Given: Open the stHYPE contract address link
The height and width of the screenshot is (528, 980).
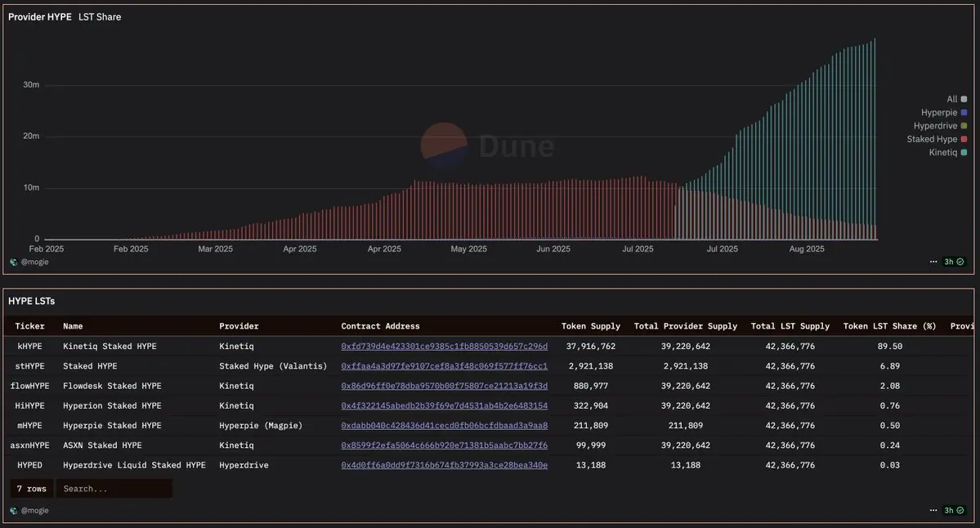Looking at the screenshot, I should click(x=445, y=366).
